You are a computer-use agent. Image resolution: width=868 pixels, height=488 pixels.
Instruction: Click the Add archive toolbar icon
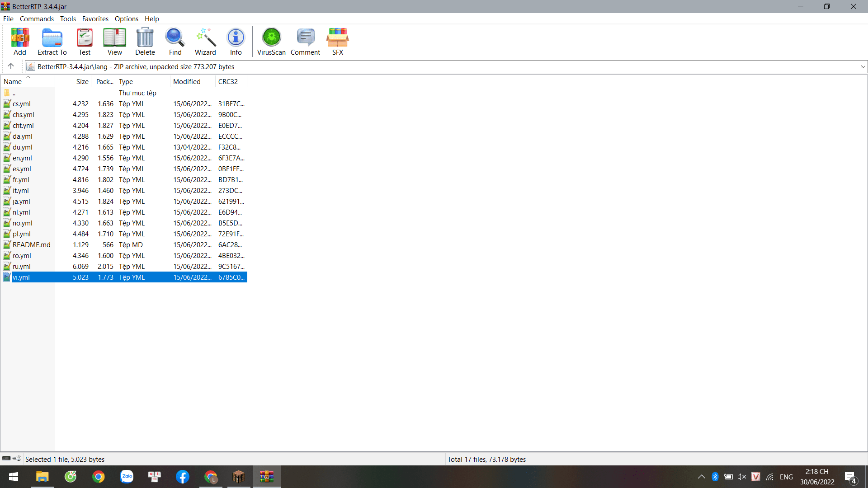(x=20, y=41)
